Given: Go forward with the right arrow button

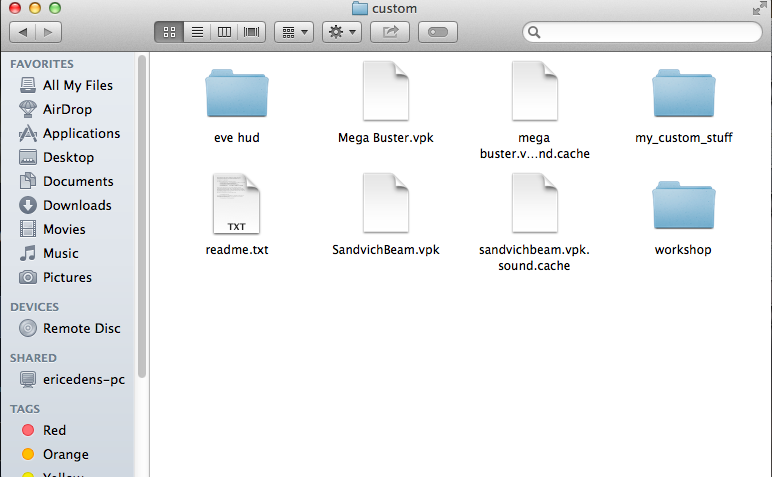Looking at the screenshot, I should pyautogui.click(x=48, y=32).
